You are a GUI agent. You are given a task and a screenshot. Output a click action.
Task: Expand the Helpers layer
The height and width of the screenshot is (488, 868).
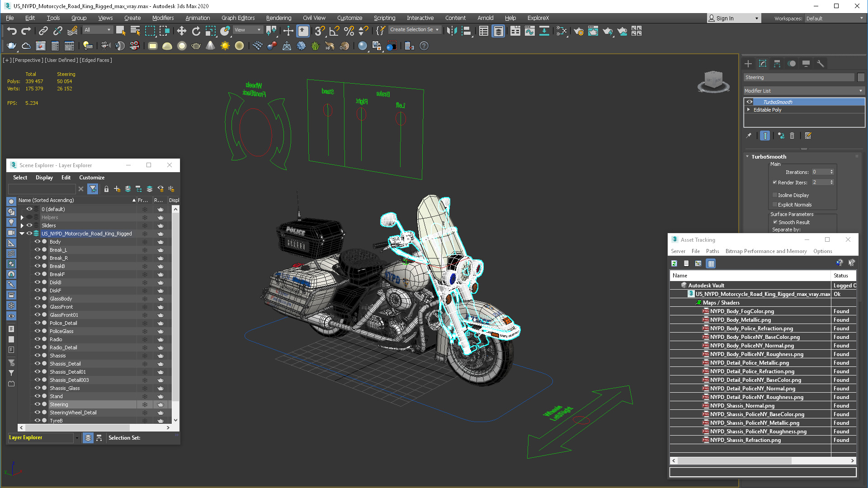point(22,217)
